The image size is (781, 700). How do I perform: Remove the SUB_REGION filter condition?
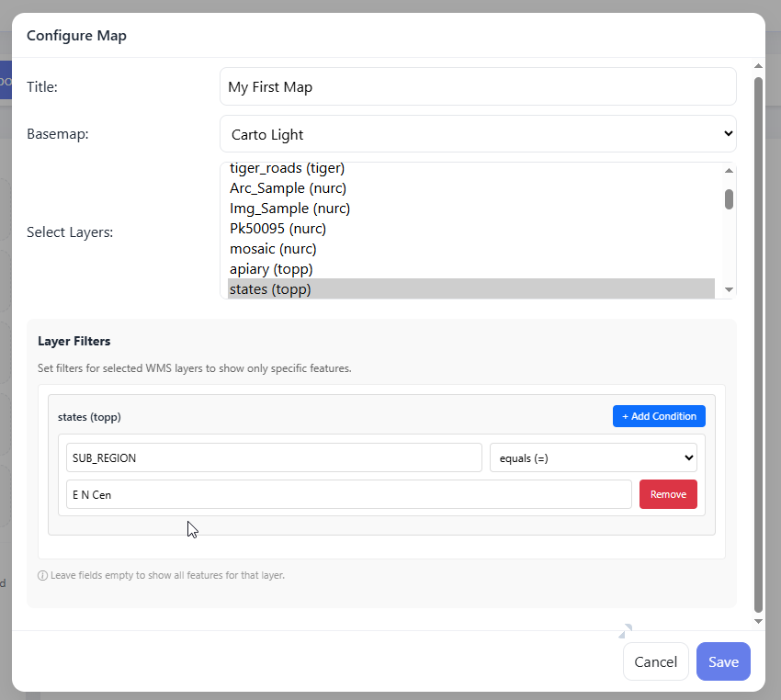pos(668,494)
